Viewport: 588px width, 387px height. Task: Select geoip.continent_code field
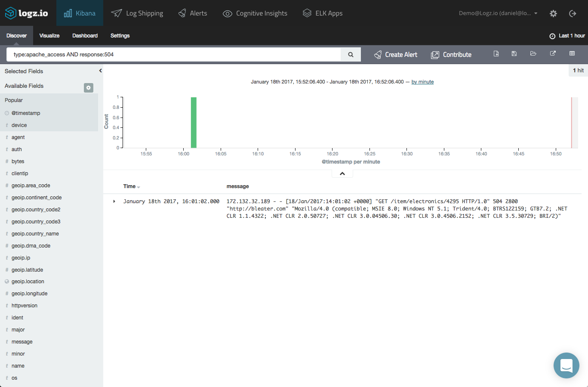click(x=37, y=198)
